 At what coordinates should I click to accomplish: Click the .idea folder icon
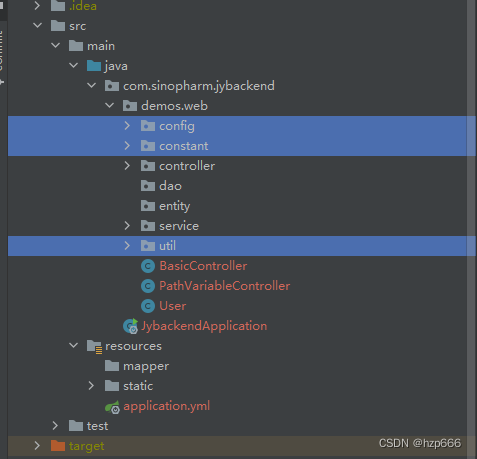(58, 6)
